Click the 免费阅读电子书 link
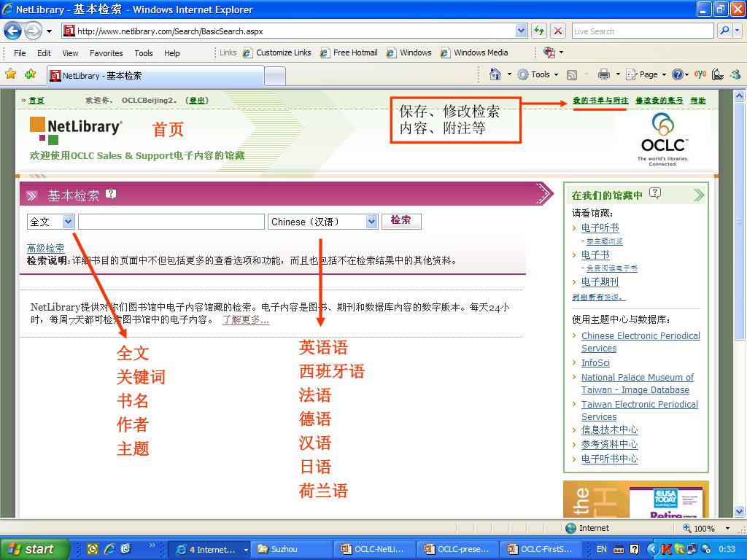747x560 pixels. [x=612, y=268]
